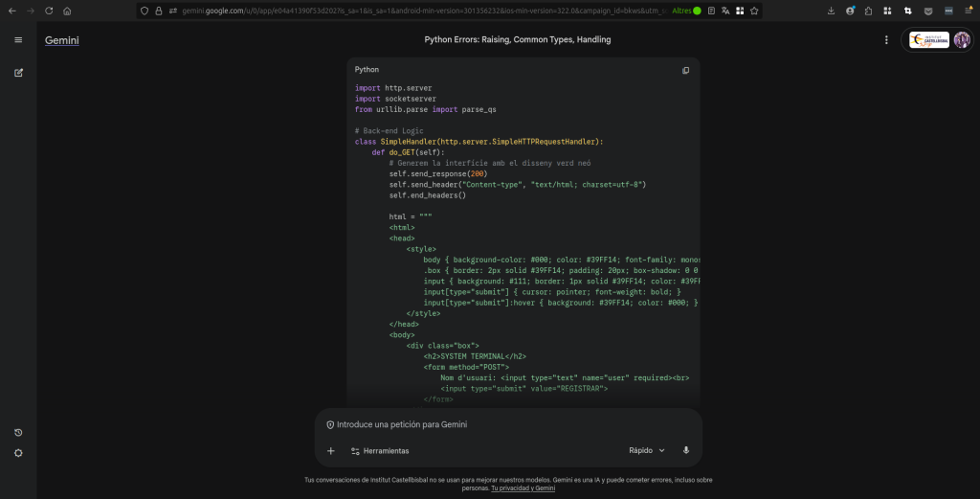
Task: Click the conversation title Python Errors
Action: click(x=517, y=40)
